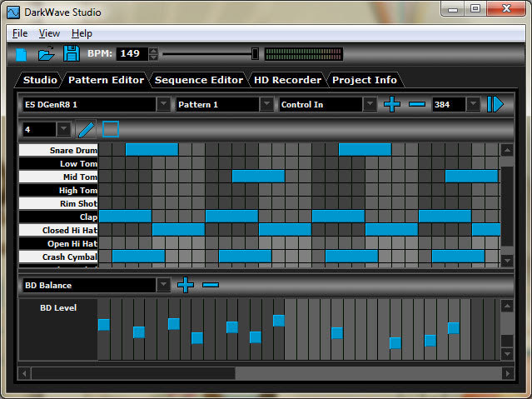Switch to the Studio tab
The height and width of the screenshot is (399, 532).
click(x=40, y=80)
